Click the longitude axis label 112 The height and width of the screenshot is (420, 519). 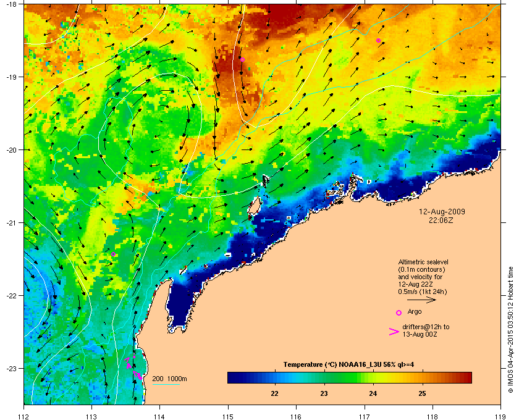click(x=24, y=416)
